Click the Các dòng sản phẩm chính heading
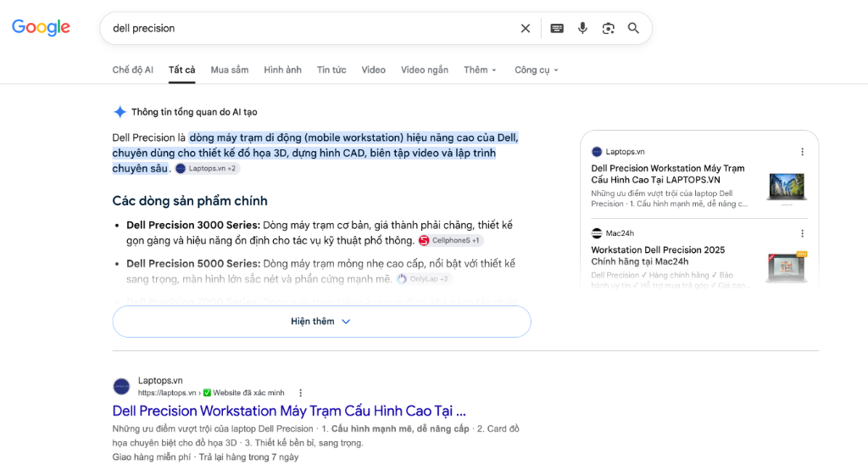The image size is (868, 470). pyautogui.click(x=190, y=200)
